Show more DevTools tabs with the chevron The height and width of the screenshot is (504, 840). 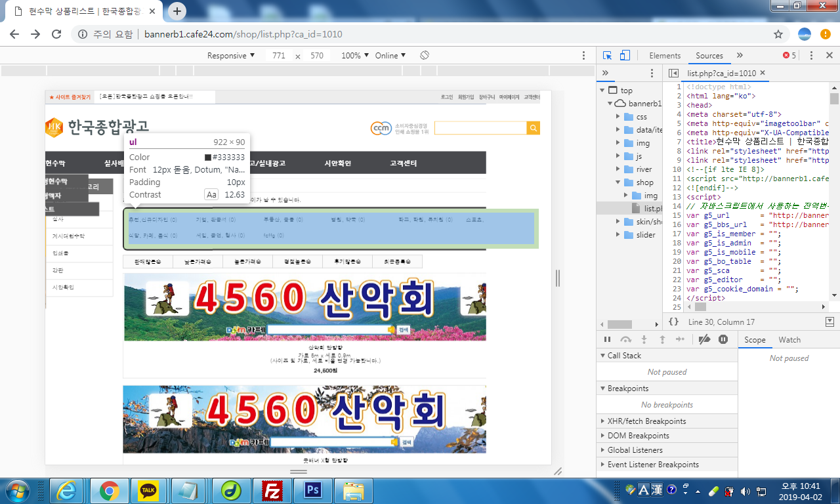point(740,56)
